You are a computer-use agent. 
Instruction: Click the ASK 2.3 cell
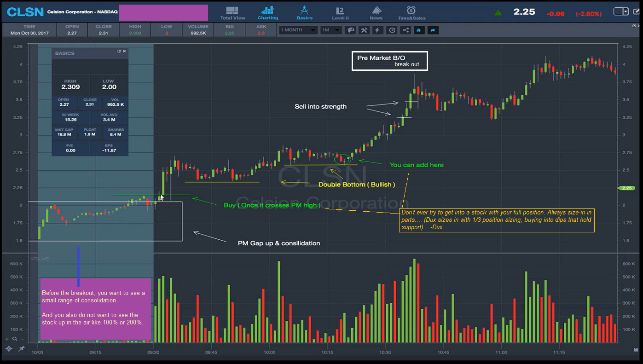coord(261,30)
